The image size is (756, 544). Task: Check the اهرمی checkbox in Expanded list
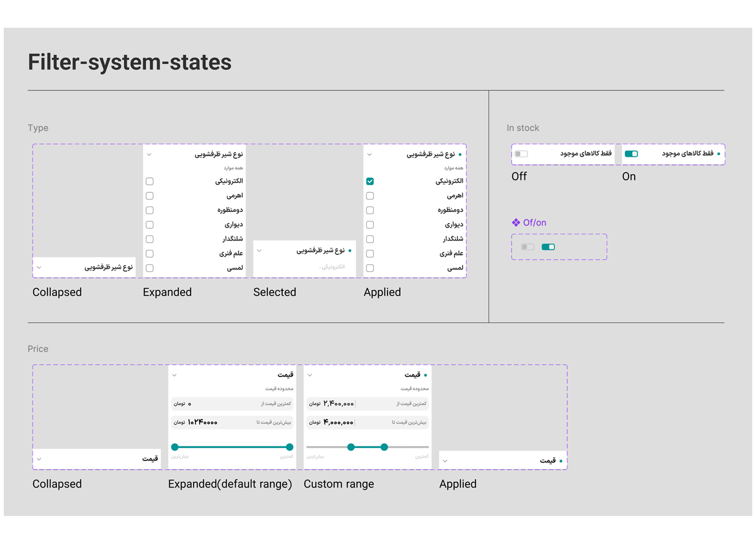(150, 196)
